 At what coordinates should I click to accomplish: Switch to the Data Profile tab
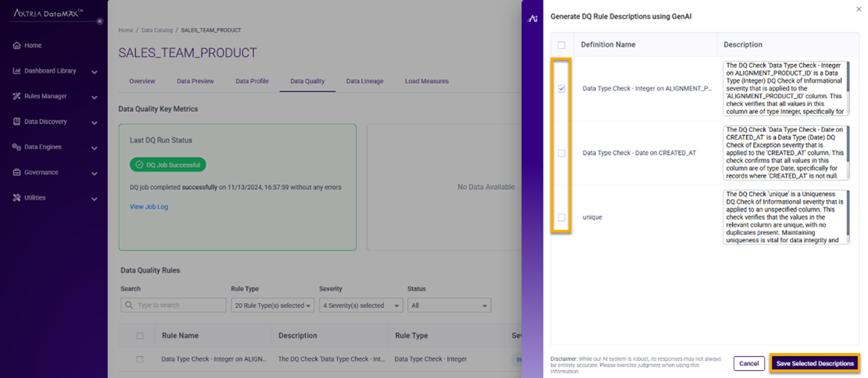tap(252, 81)
